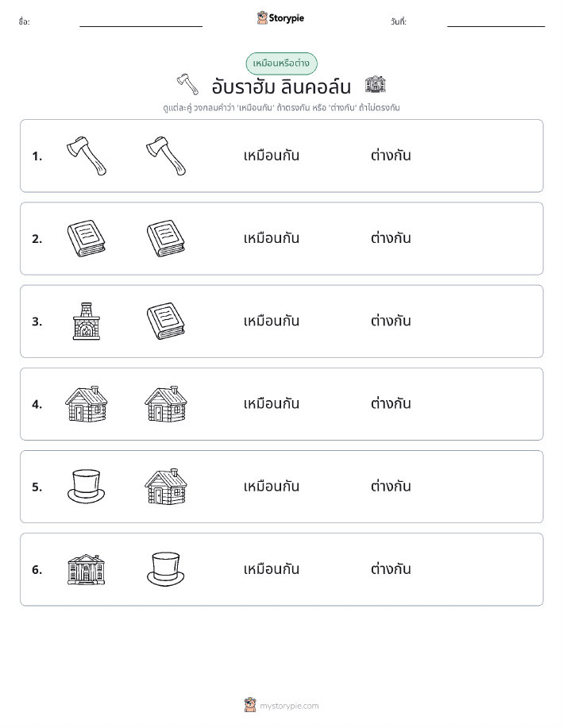The image size is (563, 728).
Task: Click the mansion building in row 6
Action: click(x=87, y=569)
